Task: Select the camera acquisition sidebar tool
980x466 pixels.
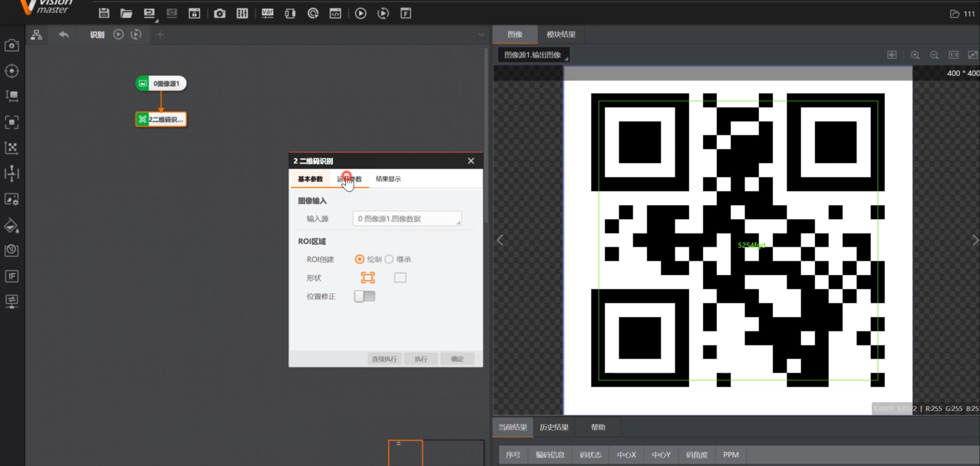Action: 12,46
